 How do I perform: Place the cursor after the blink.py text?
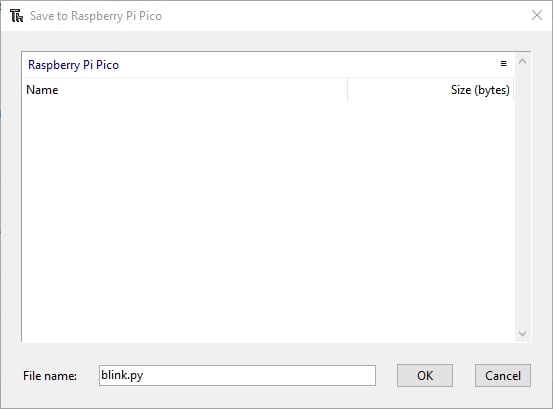click(x=144, y=375)
